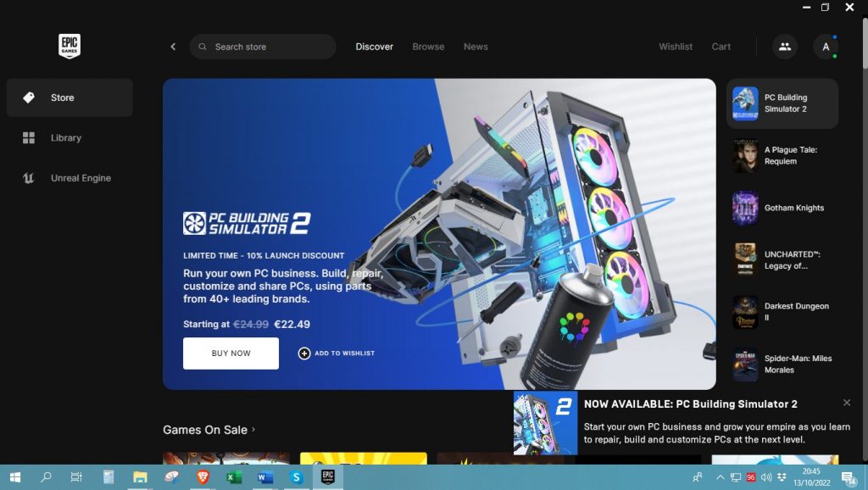The height and width of the screenshot is (490, 868).
Task: Expand hidden system tray icons
Action: (x=721, y=477)
